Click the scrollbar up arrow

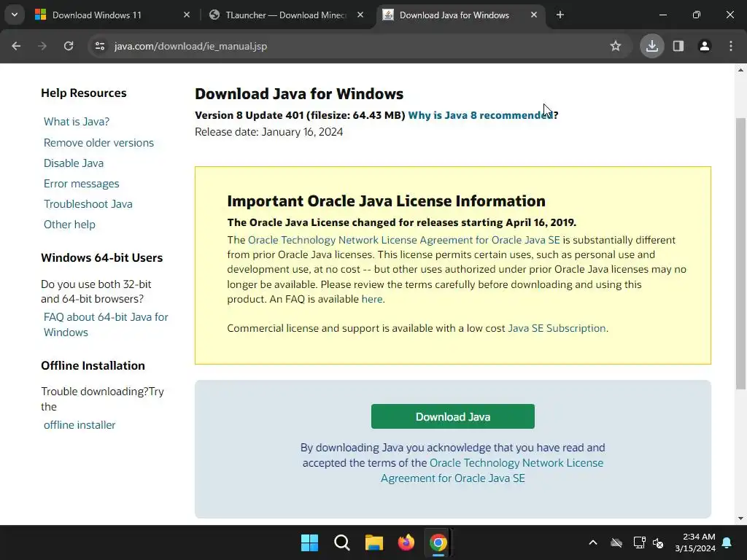click(x=741, y=70)
